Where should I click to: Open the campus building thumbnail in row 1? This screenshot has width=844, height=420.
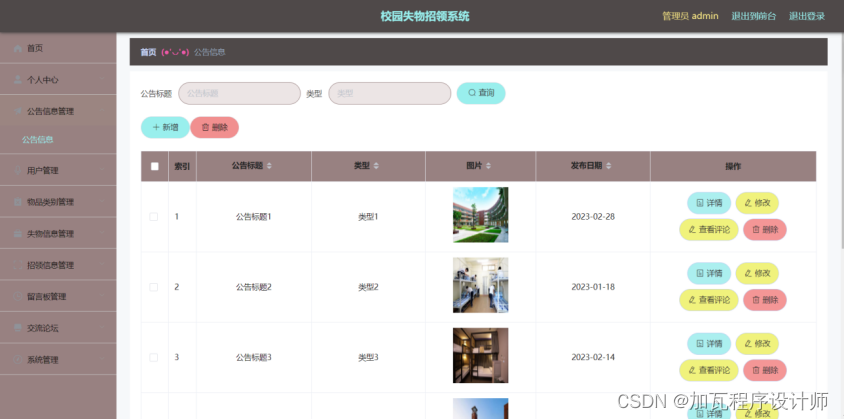click(481, 215)
